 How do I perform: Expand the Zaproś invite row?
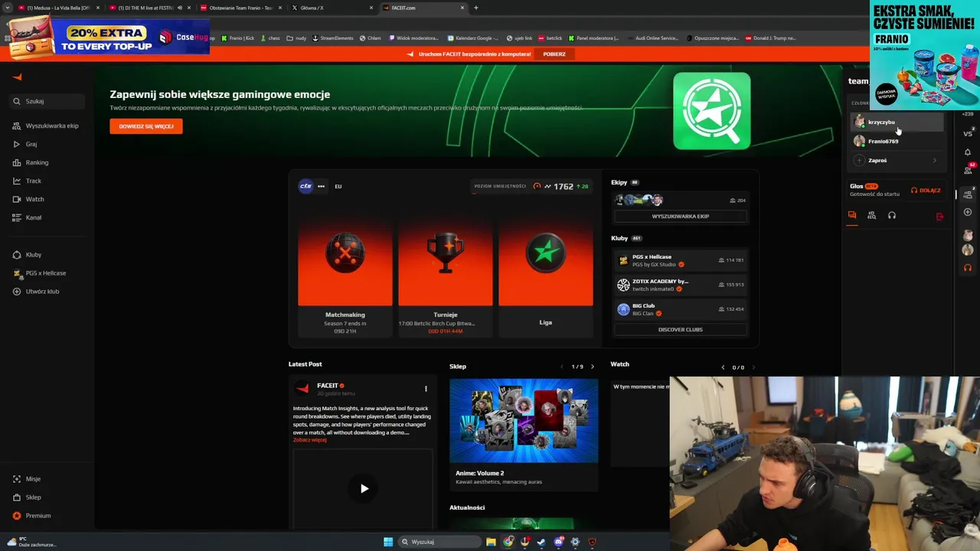pos(897,161)
